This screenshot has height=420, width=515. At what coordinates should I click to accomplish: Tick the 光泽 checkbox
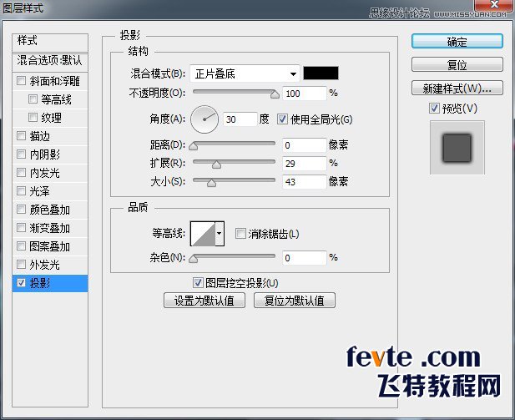21,191
